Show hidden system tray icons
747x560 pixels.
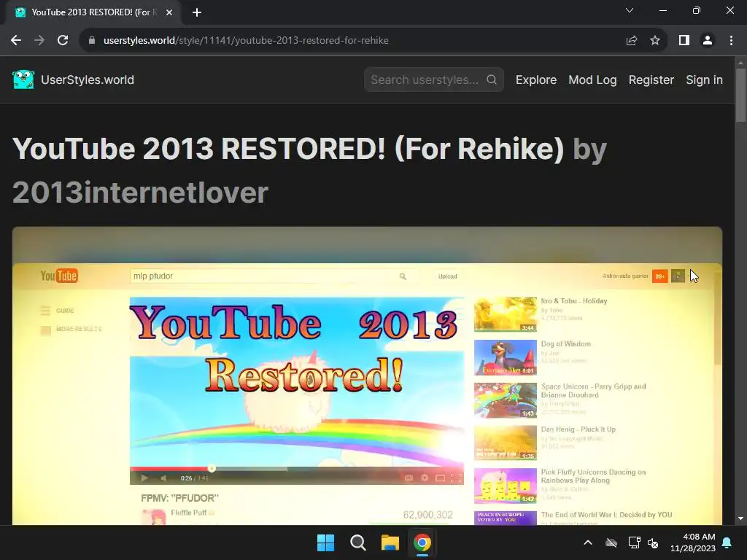[x=588, y=542]
